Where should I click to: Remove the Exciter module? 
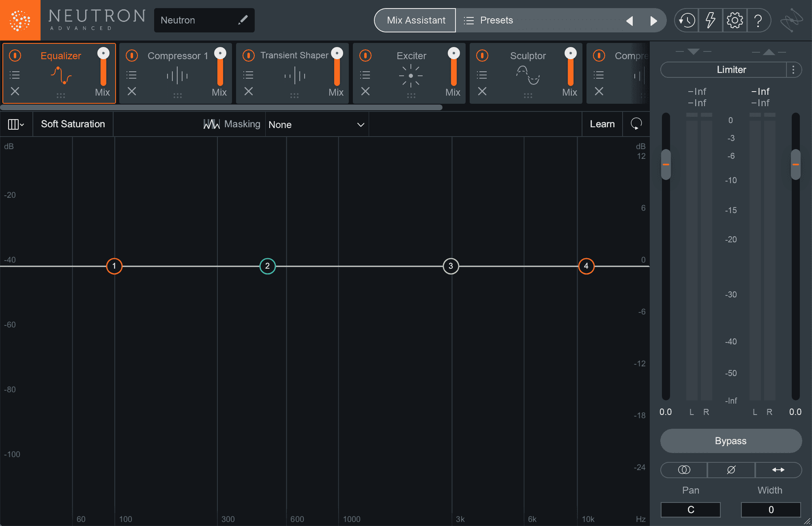[x=365, y=91]
